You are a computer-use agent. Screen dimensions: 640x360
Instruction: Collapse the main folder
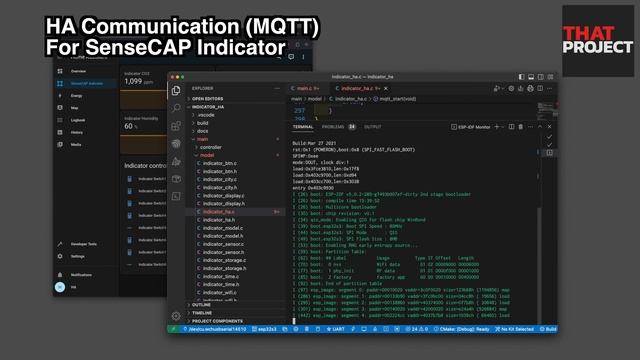pos(236,139)
